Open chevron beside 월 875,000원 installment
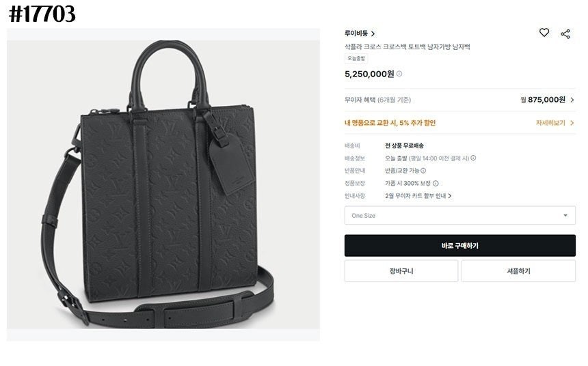588x366 pixels. click(572, 100)
